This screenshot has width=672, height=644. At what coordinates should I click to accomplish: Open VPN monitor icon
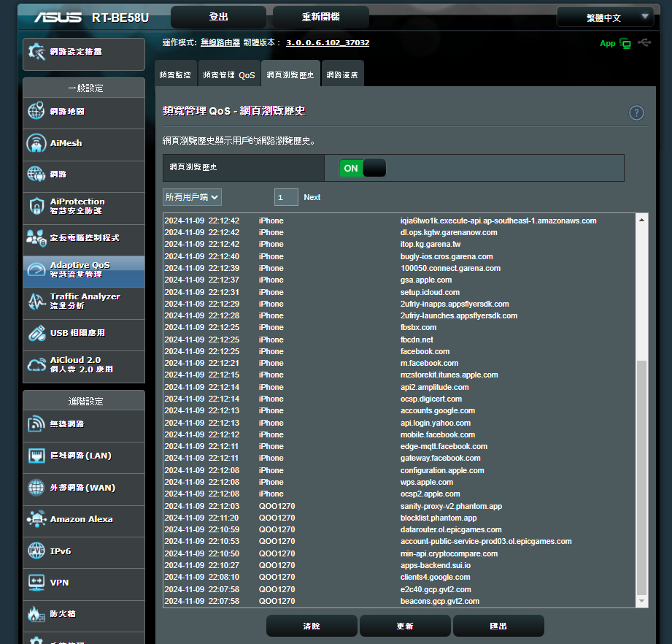(36, 582)
